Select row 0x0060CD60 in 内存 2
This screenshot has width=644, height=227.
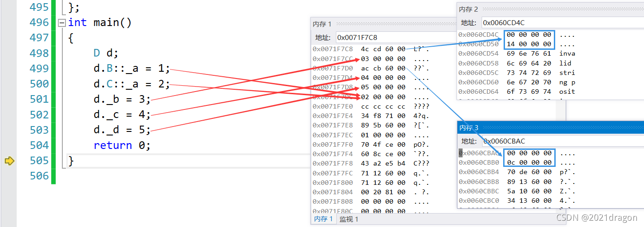coord(517,82)
